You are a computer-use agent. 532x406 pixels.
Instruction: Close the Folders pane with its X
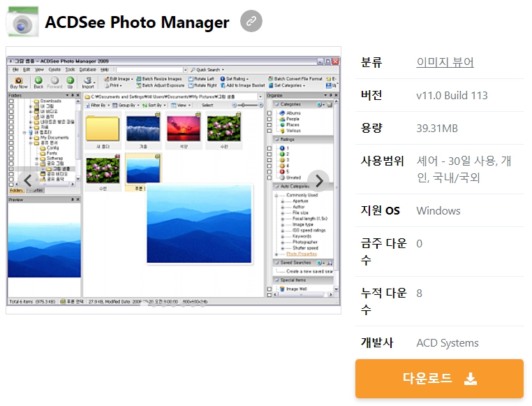(78, 96)
